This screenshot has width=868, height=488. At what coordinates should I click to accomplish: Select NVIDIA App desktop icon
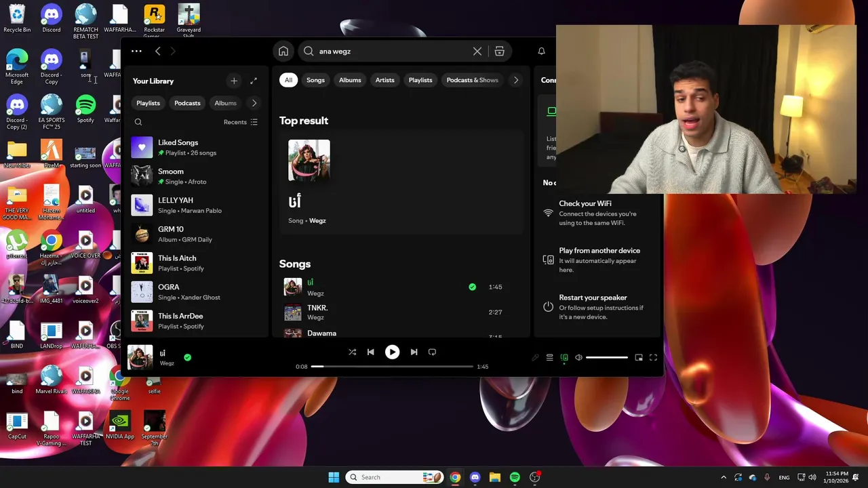pos(120,426)
